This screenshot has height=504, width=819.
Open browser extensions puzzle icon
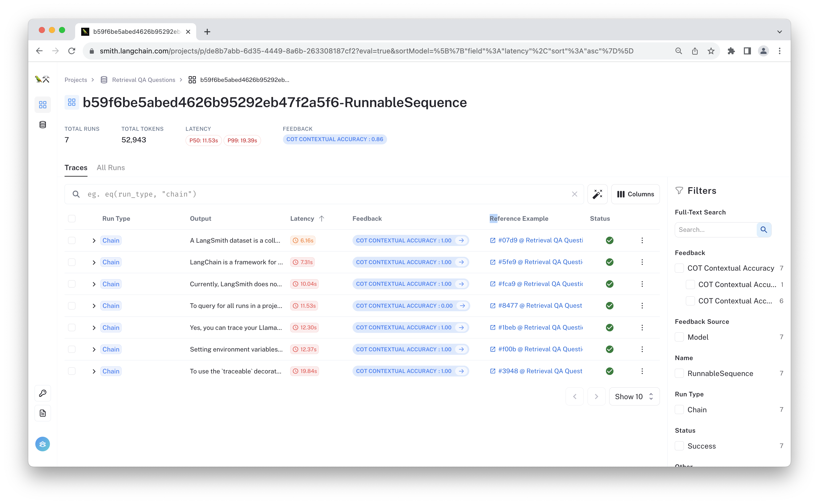pos(731,51)
